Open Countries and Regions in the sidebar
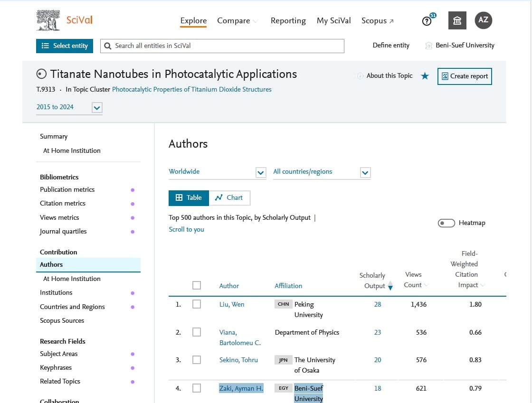 pyautogui.click(x=72, y=307)
